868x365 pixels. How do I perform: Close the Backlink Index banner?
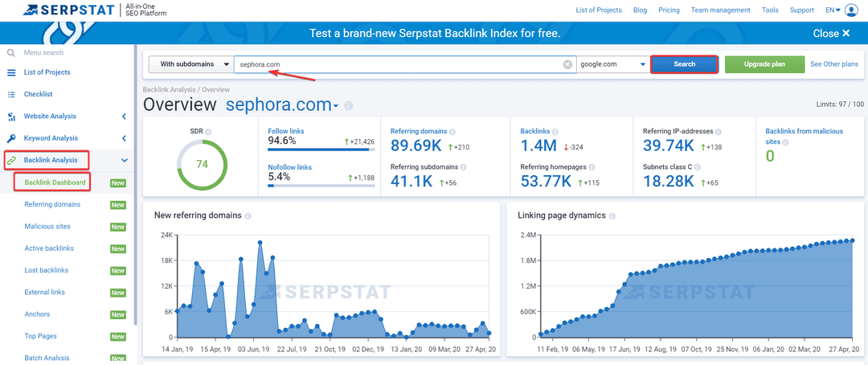click(x=832, y=33)
